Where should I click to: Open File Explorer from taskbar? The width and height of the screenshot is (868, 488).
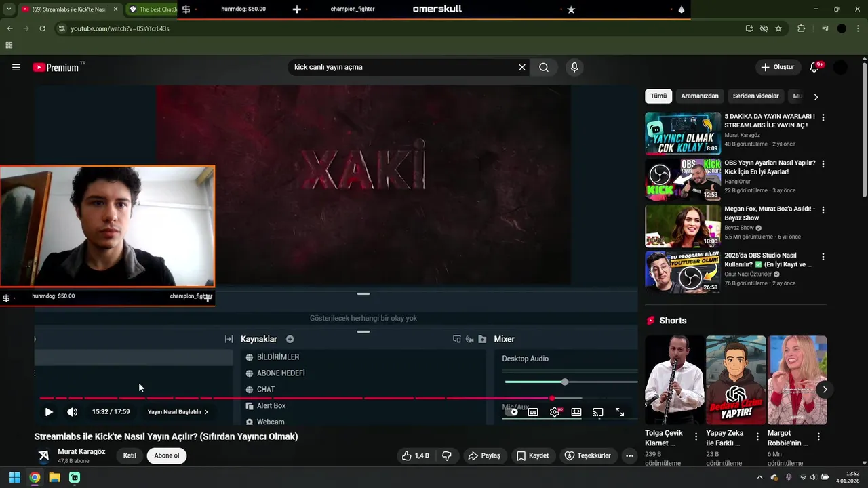coord(54,477)
